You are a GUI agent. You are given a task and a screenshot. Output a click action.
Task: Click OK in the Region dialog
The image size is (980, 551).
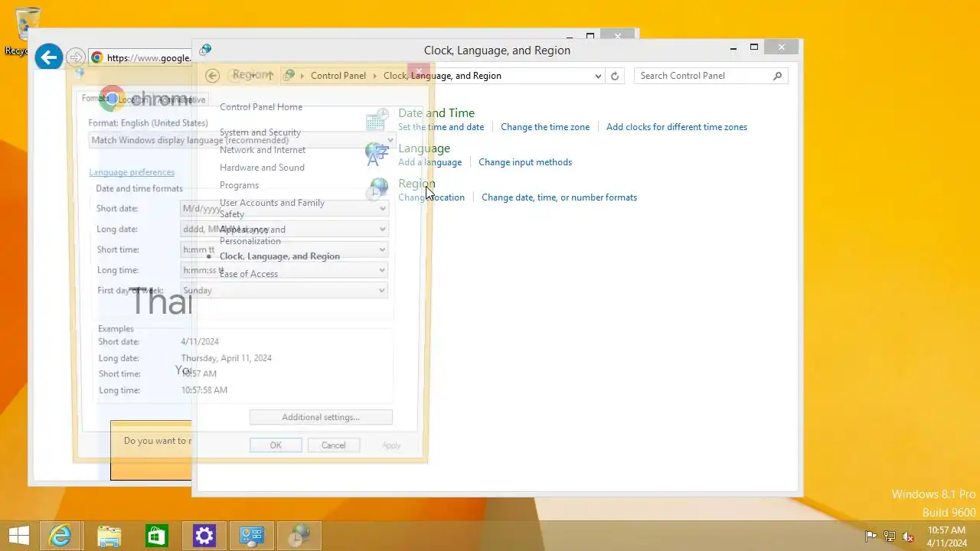276,445
